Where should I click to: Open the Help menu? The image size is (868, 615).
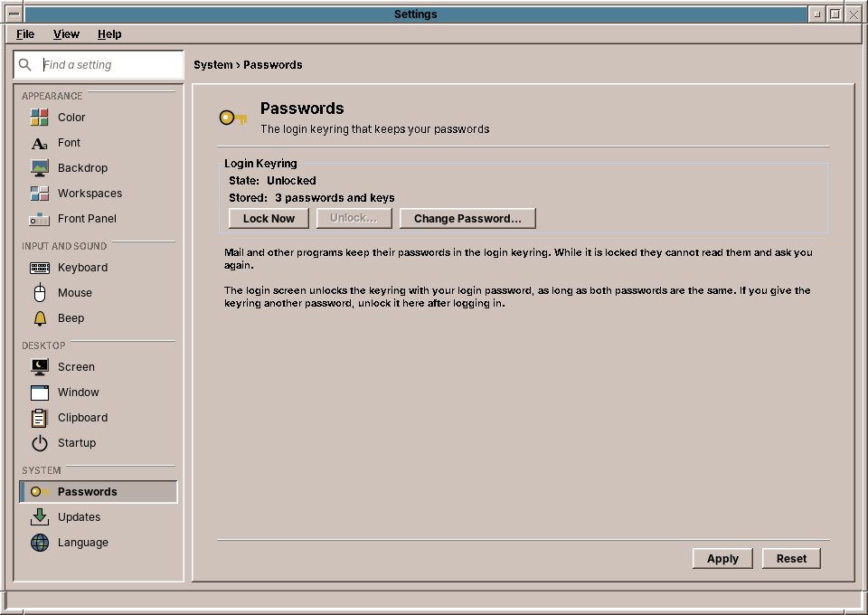pyautogui.click(x=109, y=34)
